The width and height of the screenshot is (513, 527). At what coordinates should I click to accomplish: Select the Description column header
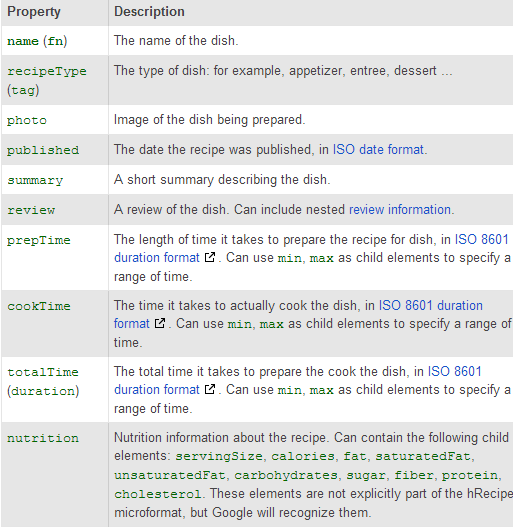coord(149,12)
